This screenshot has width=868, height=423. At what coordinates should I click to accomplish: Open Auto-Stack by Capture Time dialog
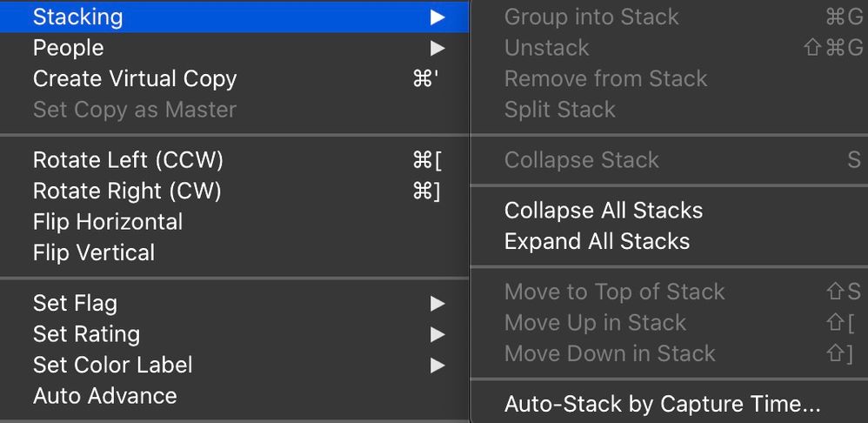[662, 405]
